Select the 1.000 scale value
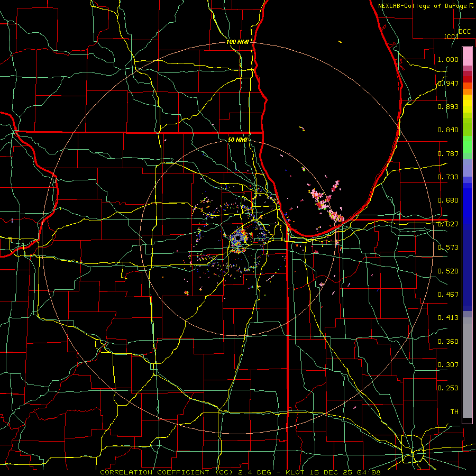The width and height of the screenshot is (476, 476). point(448,59)
